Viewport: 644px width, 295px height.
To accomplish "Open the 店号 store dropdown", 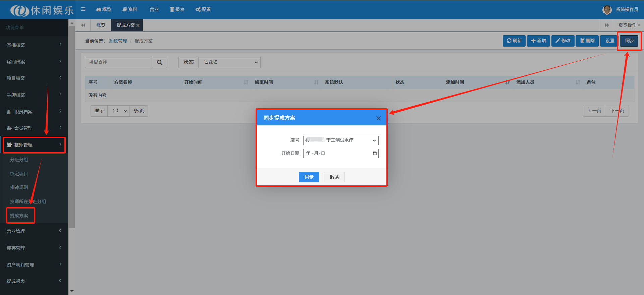I will [340, 140].
